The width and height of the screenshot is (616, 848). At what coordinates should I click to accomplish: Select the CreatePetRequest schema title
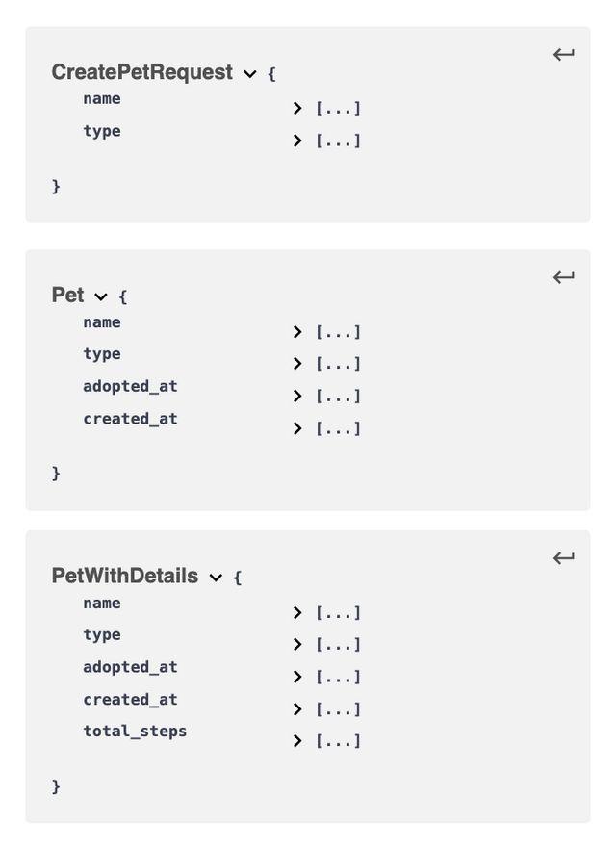coord(141,72)
